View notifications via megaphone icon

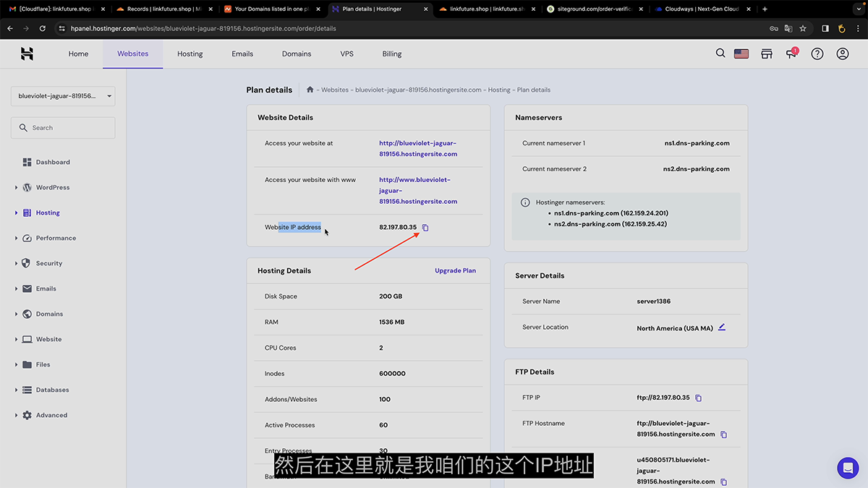791,53
